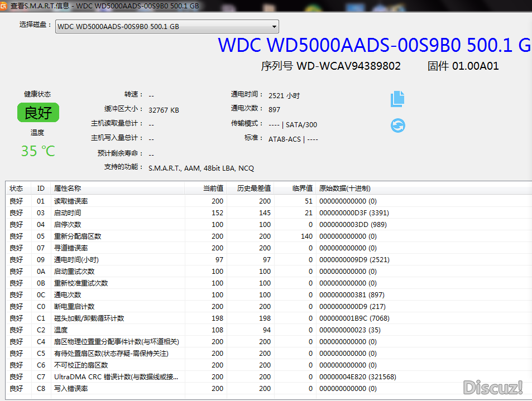This screenshot has width=532, height=401.
Task: Select the UltraDMA CRC 错误计数 row
Action: pyautogui.click(x=269, y=376)
